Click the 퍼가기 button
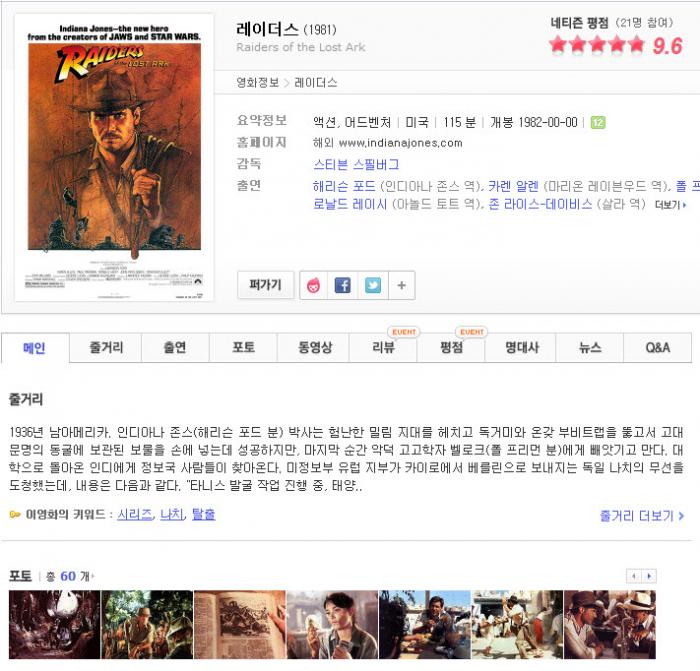Image resolution: width=700 pixels, height=671 pixels. tap(265, 285)
